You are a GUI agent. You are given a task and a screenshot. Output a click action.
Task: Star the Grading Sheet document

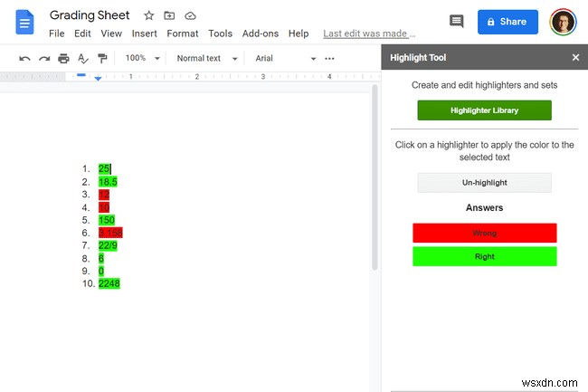149,15
